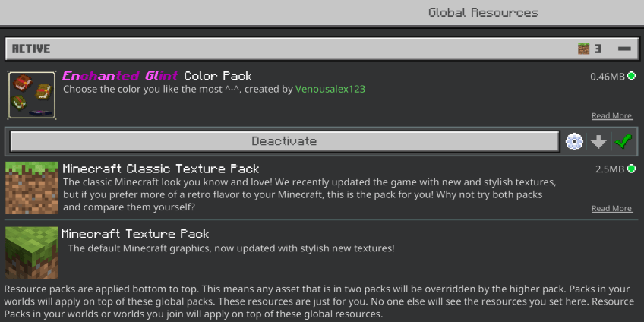Select the Classic Texture Pack dirt block thumbnail
644x322 pixels.
pos(32,188)
